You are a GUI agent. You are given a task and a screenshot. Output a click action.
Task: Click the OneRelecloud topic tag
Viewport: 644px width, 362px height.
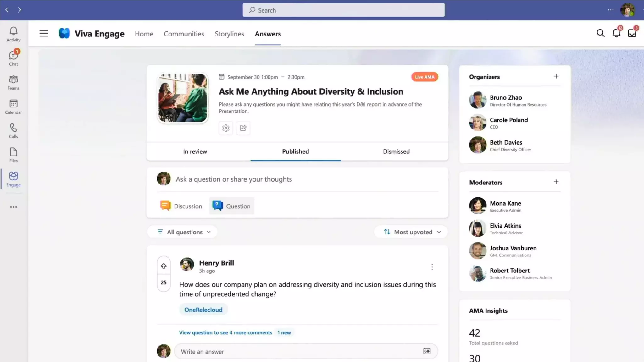pos(203,310)
